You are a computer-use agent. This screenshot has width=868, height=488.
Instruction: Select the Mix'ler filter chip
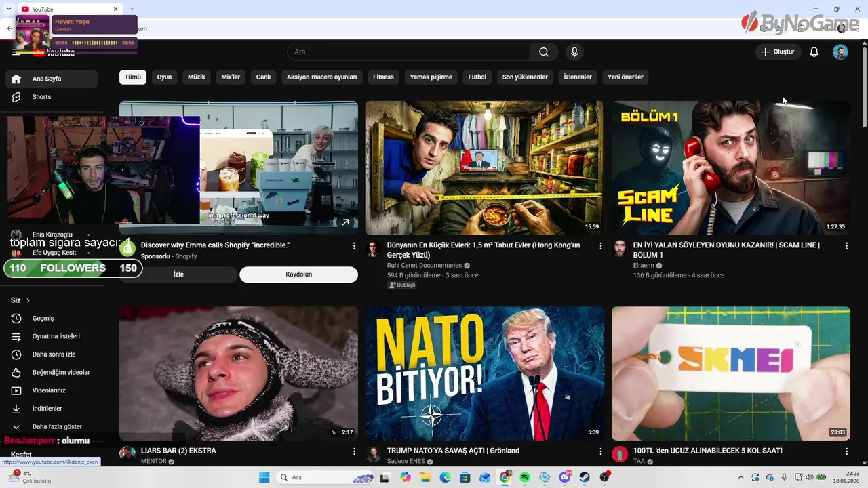(x=231, y=77)
